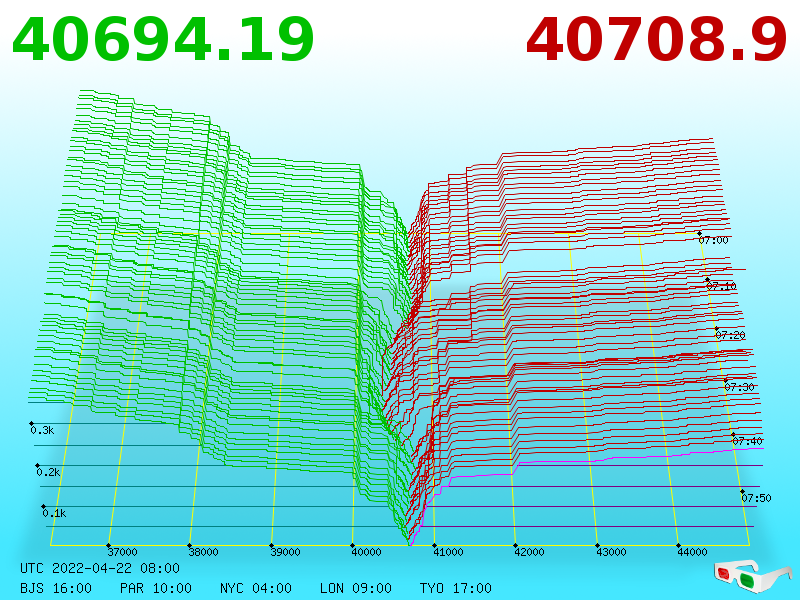The height and width of the screenshot is (600, 800).
Task: Click the 44000 price axis label
Action: [692, 552]
